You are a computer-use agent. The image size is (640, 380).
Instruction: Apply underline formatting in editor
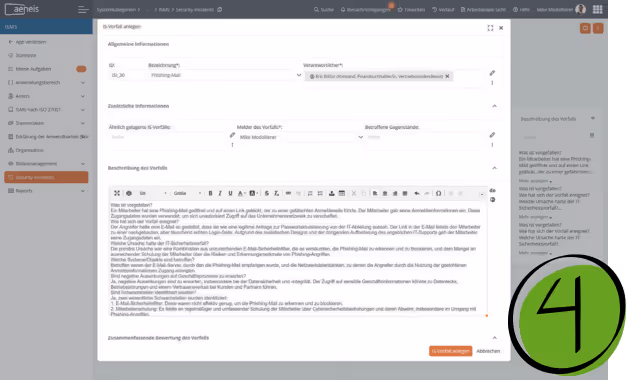(x=230, y=193)
